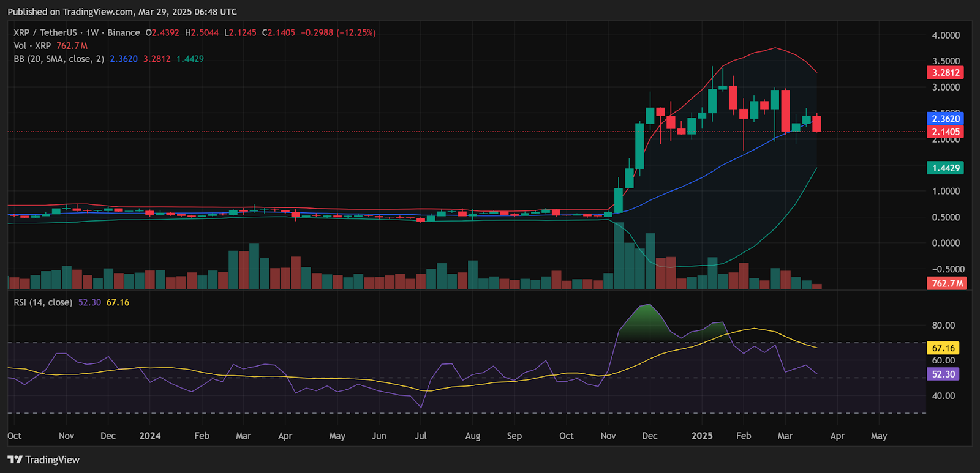Screen dimensions: 980x473
Task: Click the Sep label on the time axis
Action: tap(514, 436)
